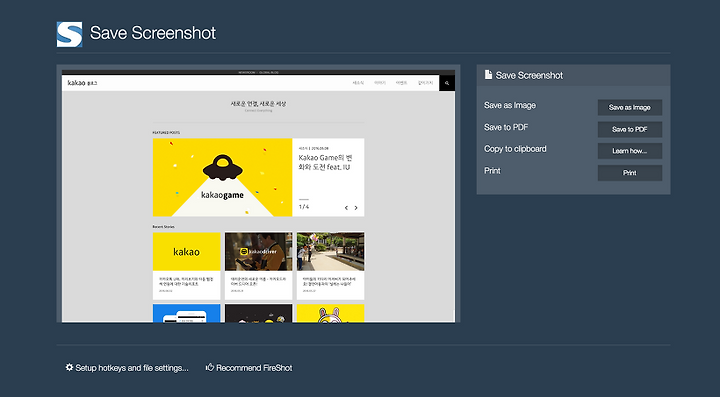The width and height of the screenshot is (720, 397).
Task: Click Recommend FireShot link
Action: (x=254, y=368)
